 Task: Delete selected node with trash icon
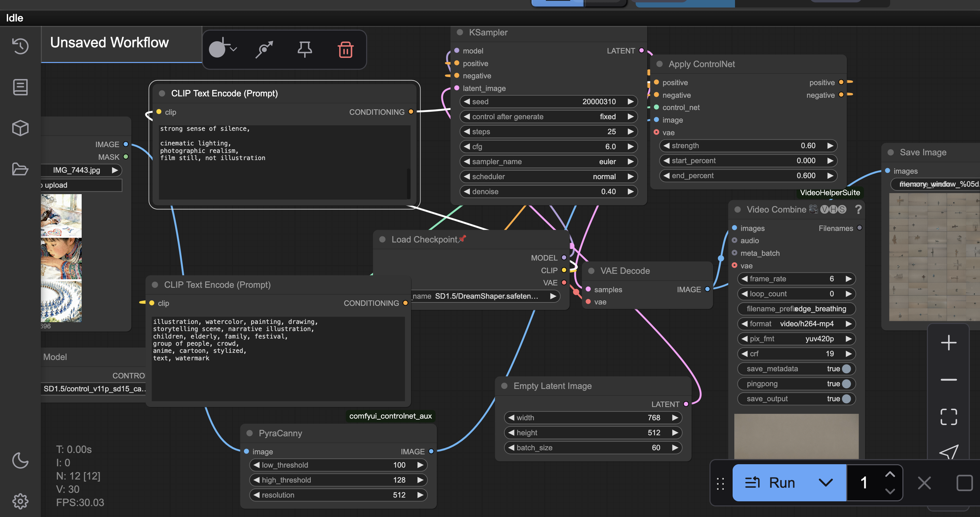pyautogui.click(x=345, y=49)
